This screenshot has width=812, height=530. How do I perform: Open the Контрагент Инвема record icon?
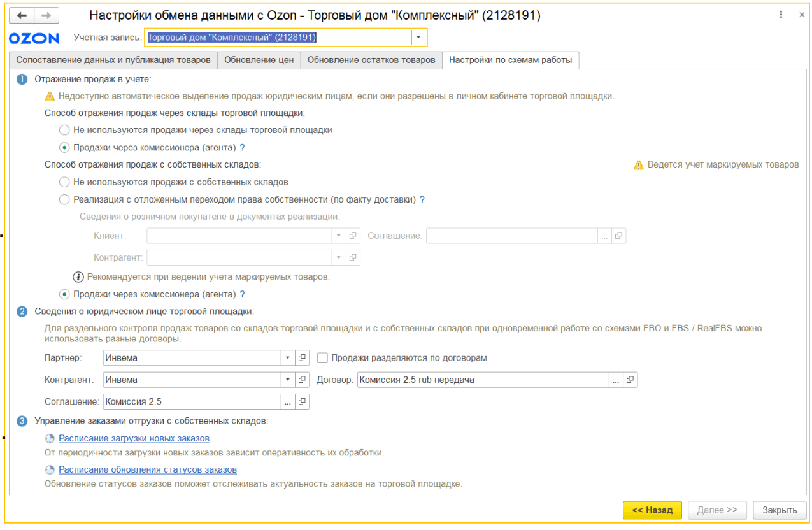[303, 380]
